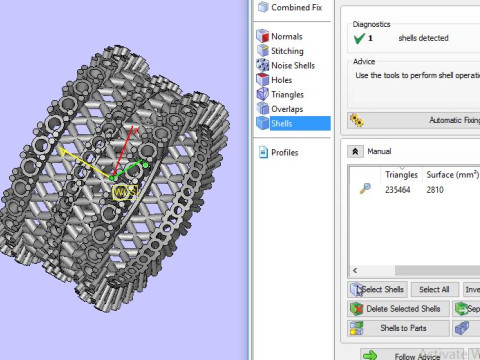The width and height of the screenshot is (480, 360).
Task: Click Delete Selected Shells red X icon
Action: pos(356,309)
